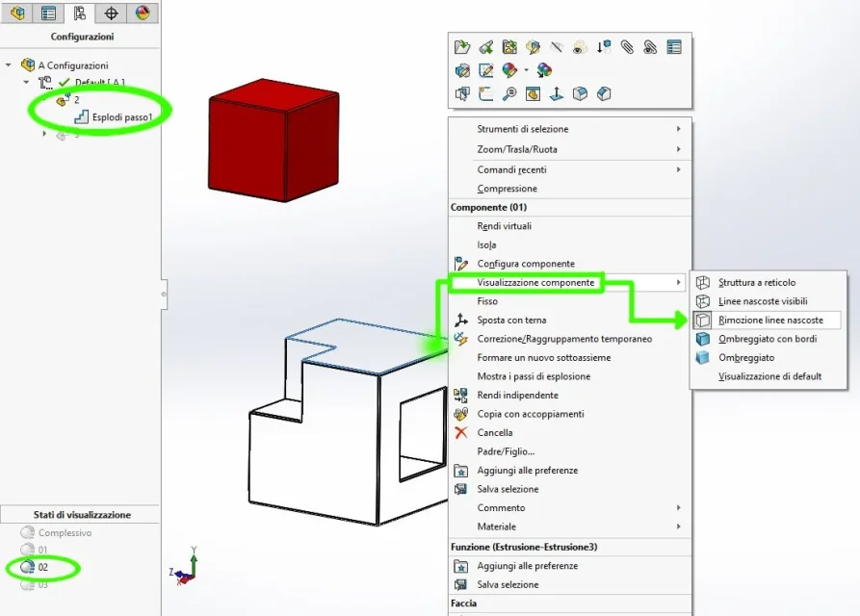860x616 pixels.
Task: Click Sketch edit icon with pencil
Action: point(486,70)
